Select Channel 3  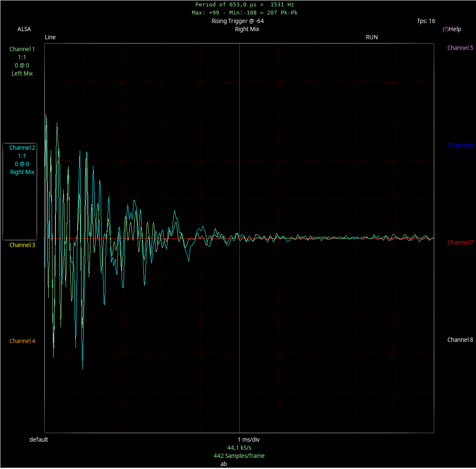[x=22, y=245]
